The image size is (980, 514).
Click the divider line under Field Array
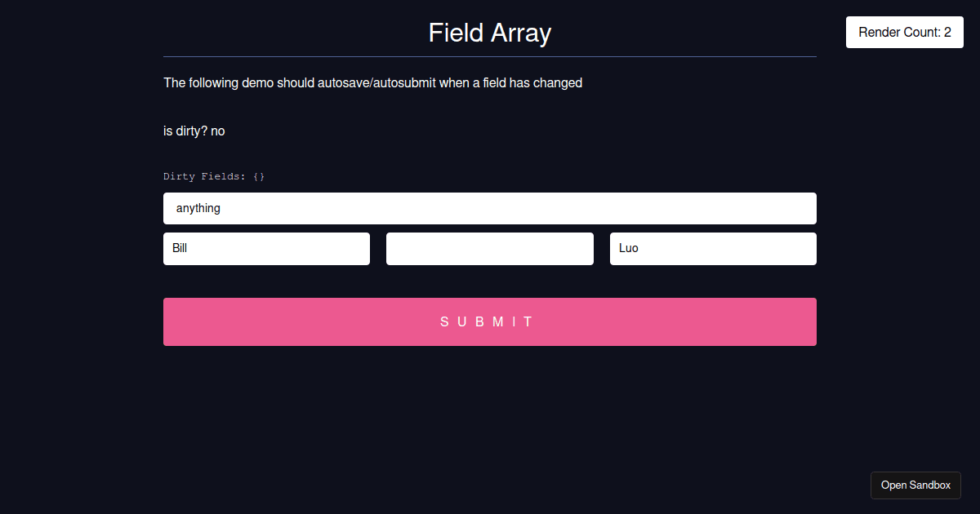point(489,55)
